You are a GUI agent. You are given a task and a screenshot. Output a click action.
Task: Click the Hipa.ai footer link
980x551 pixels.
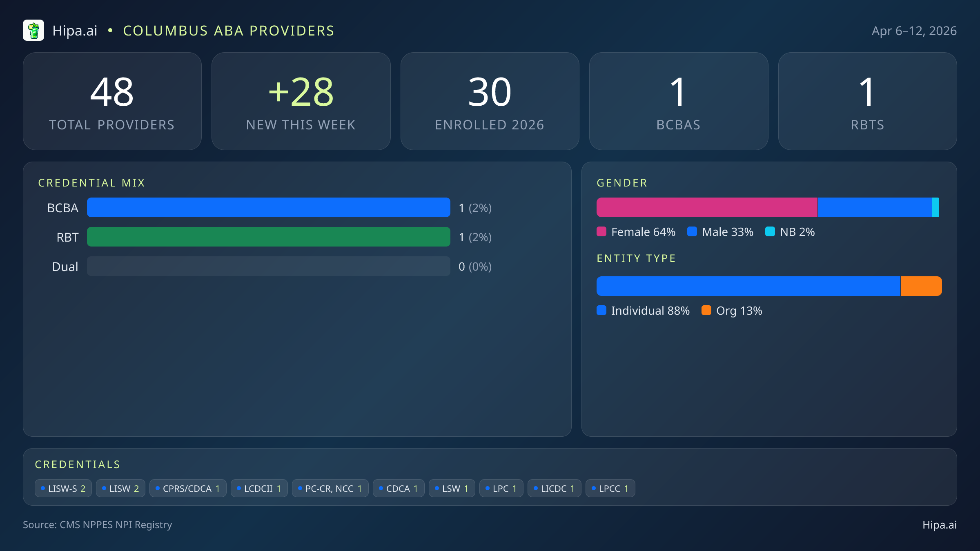(x=939, y=525)
